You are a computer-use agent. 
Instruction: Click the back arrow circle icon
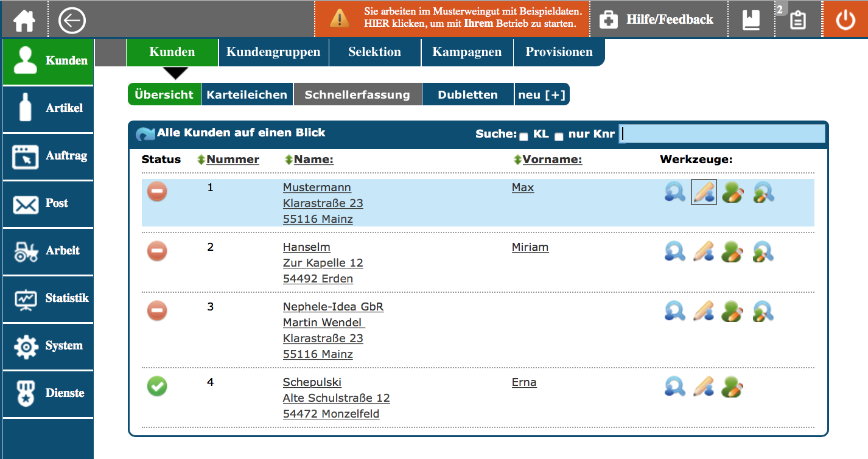point(72,21)
